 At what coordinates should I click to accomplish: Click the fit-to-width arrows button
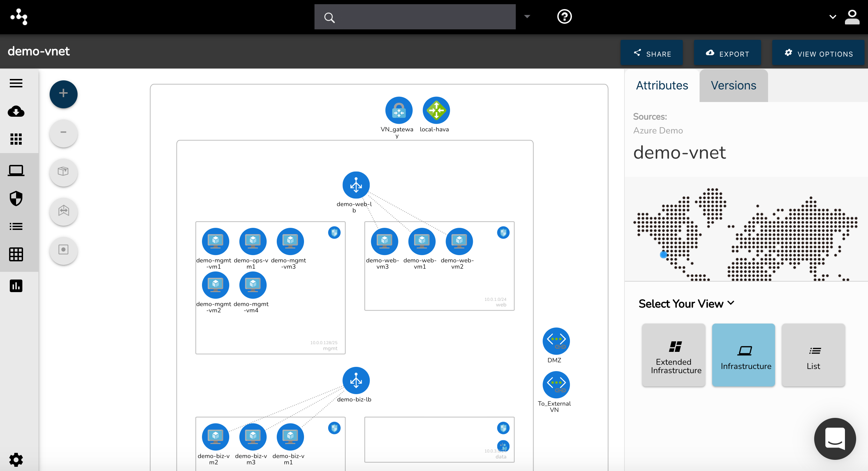[x=64, y=211]
